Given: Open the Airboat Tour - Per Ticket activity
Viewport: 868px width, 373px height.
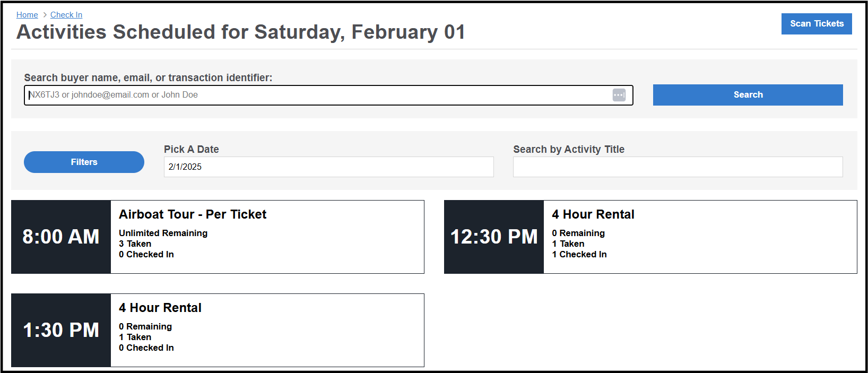Looking at the screenshot, I should pos(193,214).
